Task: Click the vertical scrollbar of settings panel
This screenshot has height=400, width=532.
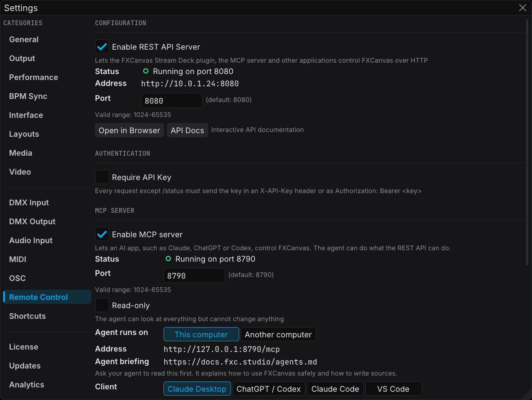Action: tap(527, 142)
